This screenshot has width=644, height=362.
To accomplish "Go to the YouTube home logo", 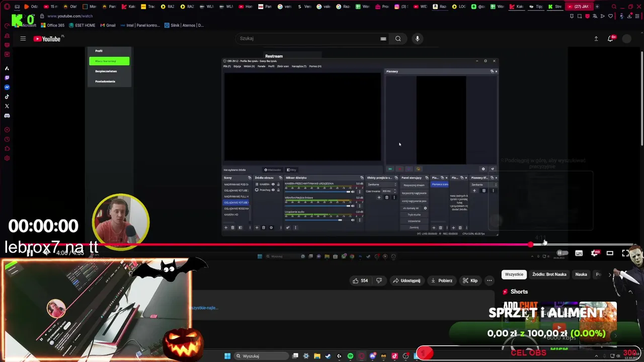I will [47, 39].
